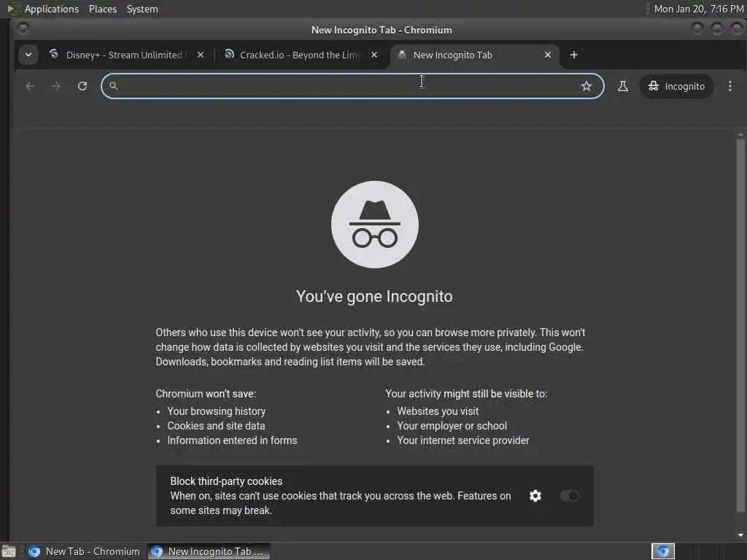Select New Incognito Tab taskbar button
Image resolution: width=747 pixels, height=560 pixels.
click(x=209, y=551)
